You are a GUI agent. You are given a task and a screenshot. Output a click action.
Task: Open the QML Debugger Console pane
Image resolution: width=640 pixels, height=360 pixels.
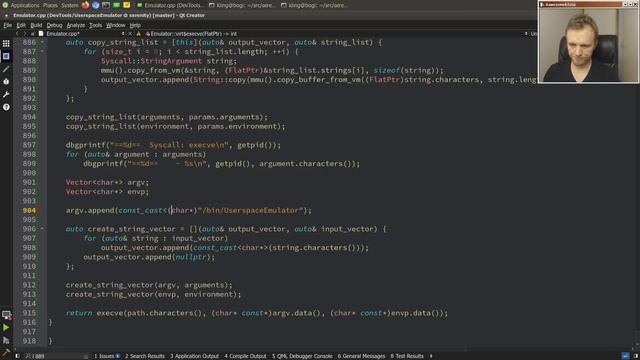tap(302, 356)
